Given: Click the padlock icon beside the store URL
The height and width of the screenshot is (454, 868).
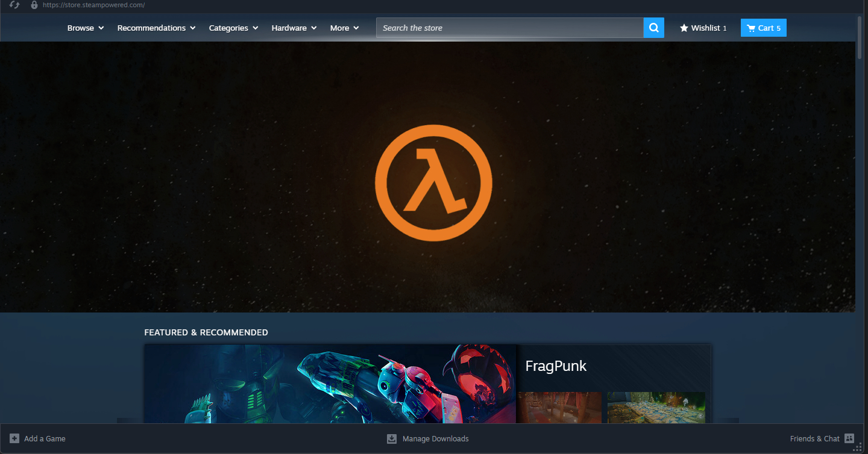Looking at the screenshot, I should point(34,5).
